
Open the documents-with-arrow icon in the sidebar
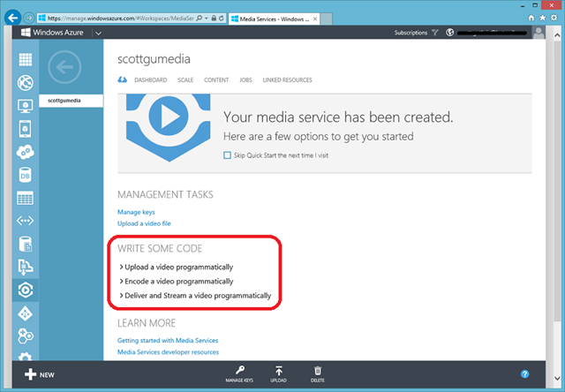click(26, 267)
